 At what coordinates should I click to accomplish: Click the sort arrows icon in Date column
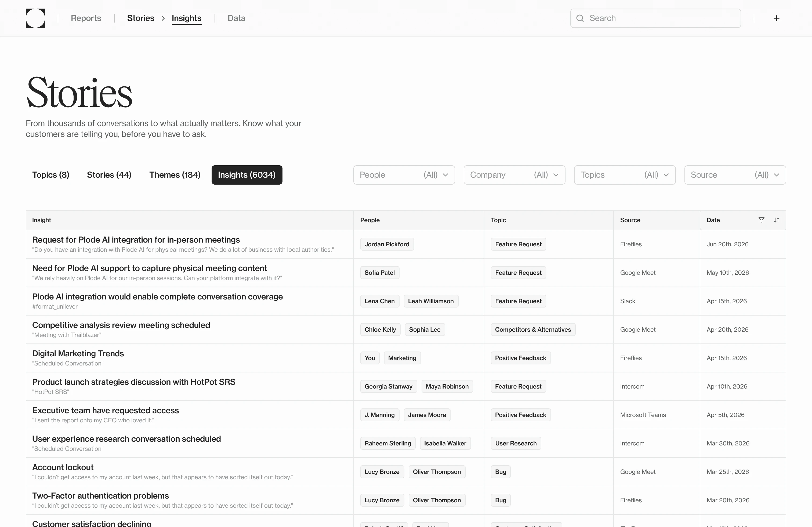pyautogui.click(x=776, y=220)
